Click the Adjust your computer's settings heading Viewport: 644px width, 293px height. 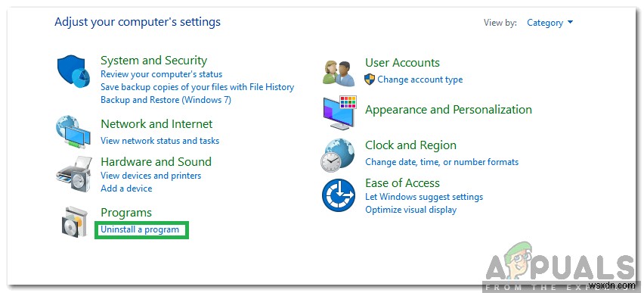(138, 22)
